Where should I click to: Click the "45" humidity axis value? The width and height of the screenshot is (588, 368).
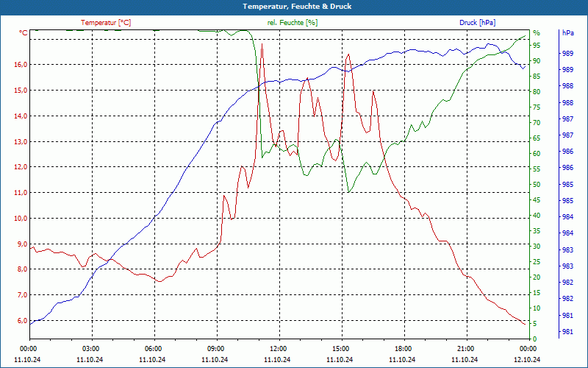tap(537, 200)
